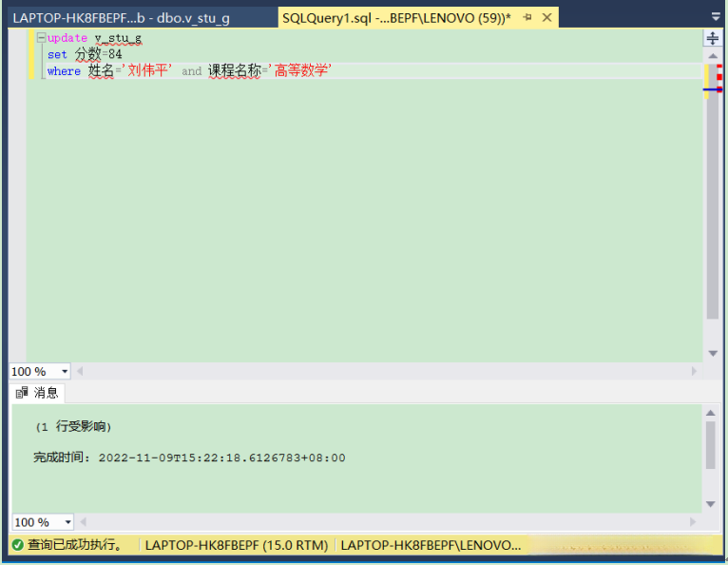
Task: Select the SQLQuery1.sql tab
Action: (x=396, y=18)
